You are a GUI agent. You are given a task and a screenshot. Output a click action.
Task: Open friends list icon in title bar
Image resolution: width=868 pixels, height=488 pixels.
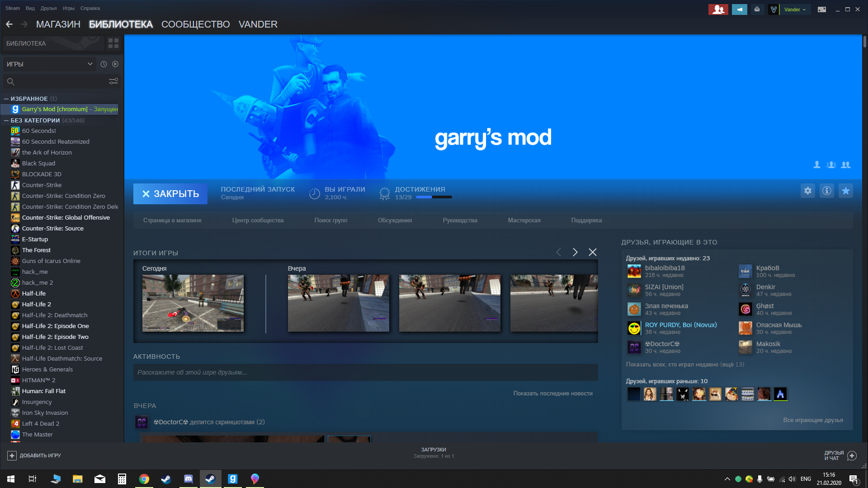pyautogui.click(x=718, y=9)
